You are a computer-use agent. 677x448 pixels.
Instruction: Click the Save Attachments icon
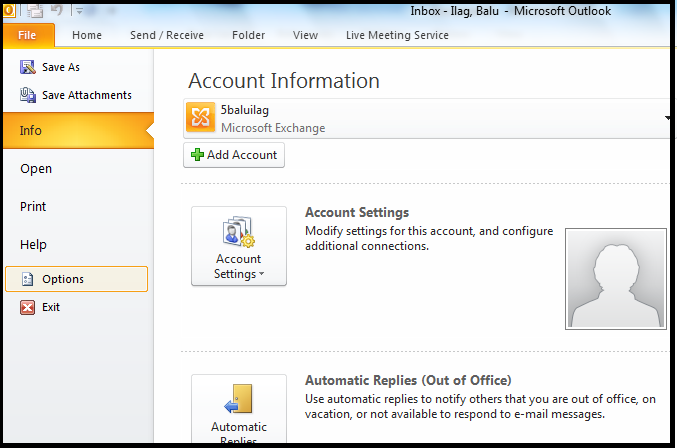[27, 95]
